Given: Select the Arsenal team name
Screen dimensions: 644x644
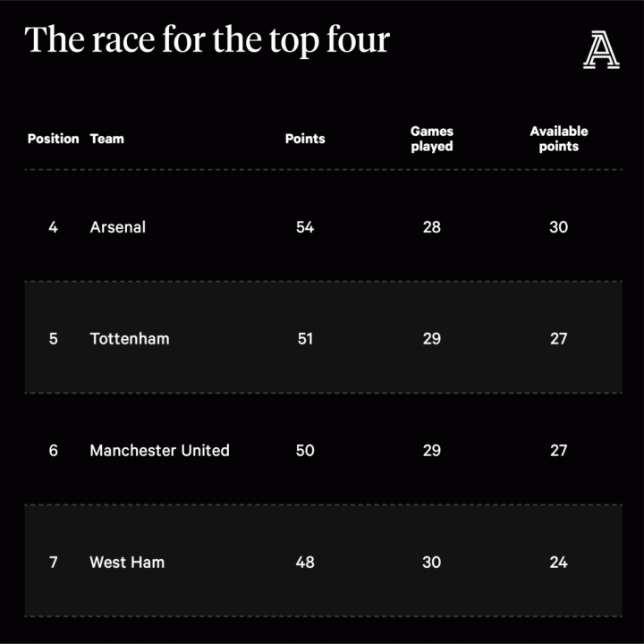Looking at the screenshot, I should (117, 227).
